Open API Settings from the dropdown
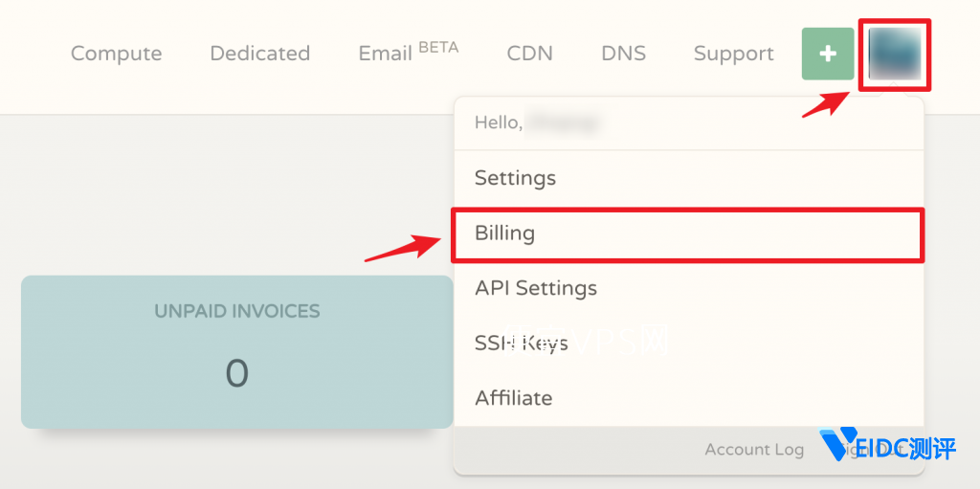This screenshot has width=980, height=489. pyautogui.click(x=535, y=288)
